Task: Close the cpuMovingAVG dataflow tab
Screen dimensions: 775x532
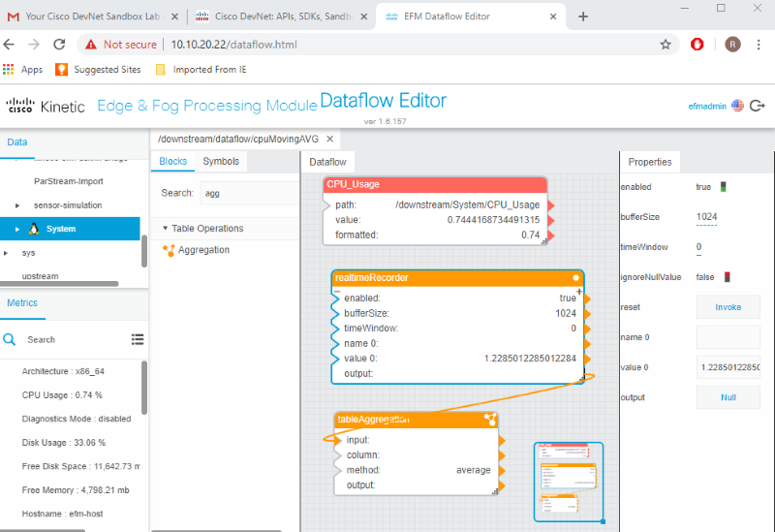Action: pos(329,139)
